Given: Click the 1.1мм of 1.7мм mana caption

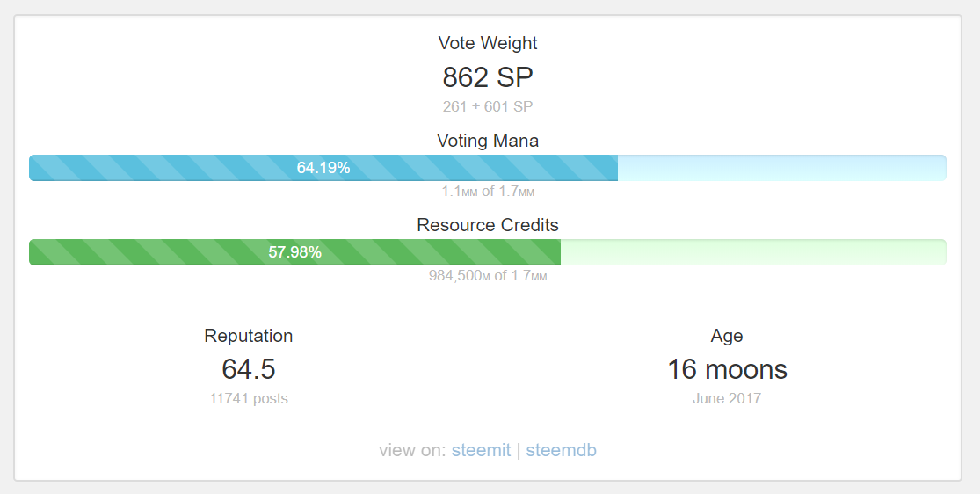Looking at the screenshot, I should coord(488,192).
